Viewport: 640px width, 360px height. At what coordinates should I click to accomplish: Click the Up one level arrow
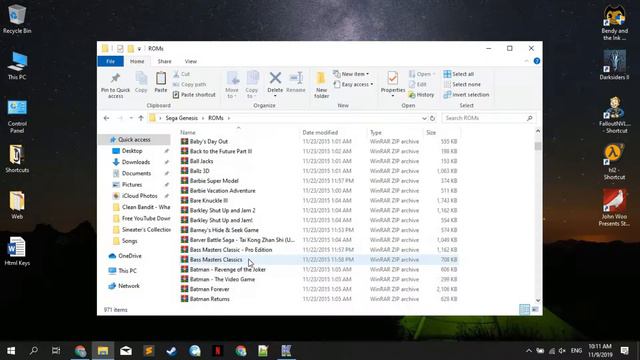tap(141, 118)
